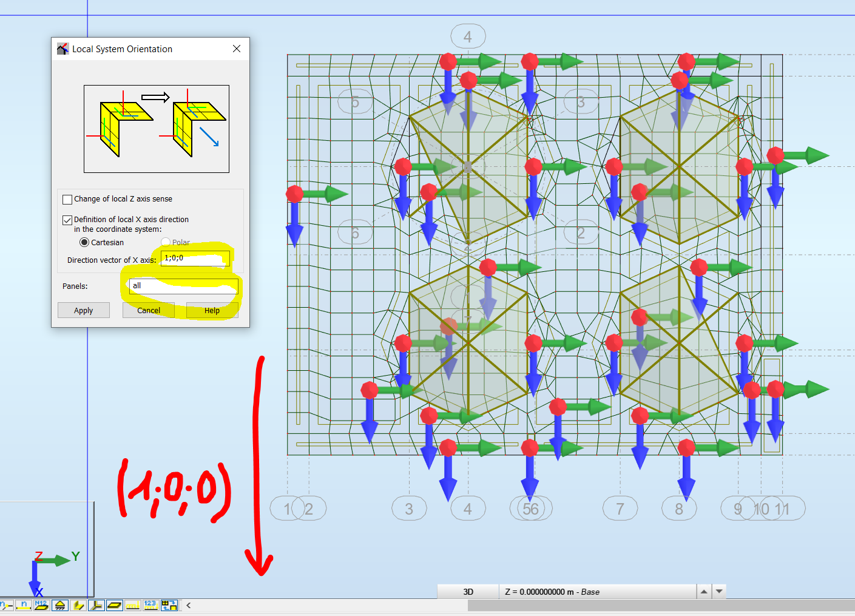Click the Panels field containing 'all'
Viewport: 855px width, 616px height.
click(182, 286)
